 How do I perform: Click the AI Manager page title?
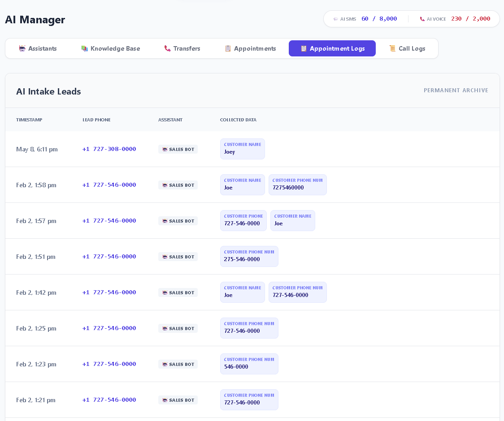pyautogui.click(x=35, y=20)
